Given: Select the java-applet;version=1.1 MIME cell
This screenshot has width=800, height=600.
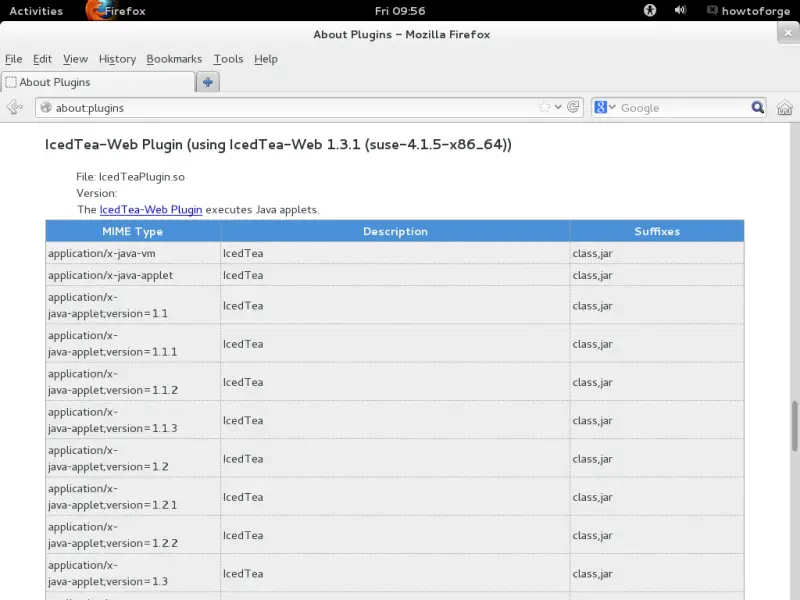Looking at the screenshot, I should [x=133, y=305].
